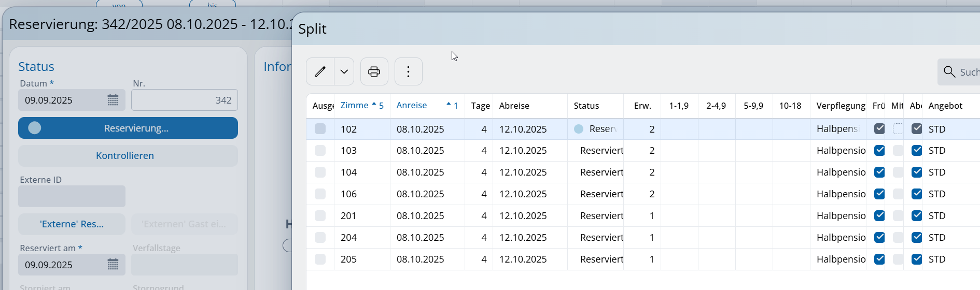Uncheck breakfast checkbox for room 104
This screenshot has width=980, height=290.
(879, 172)
